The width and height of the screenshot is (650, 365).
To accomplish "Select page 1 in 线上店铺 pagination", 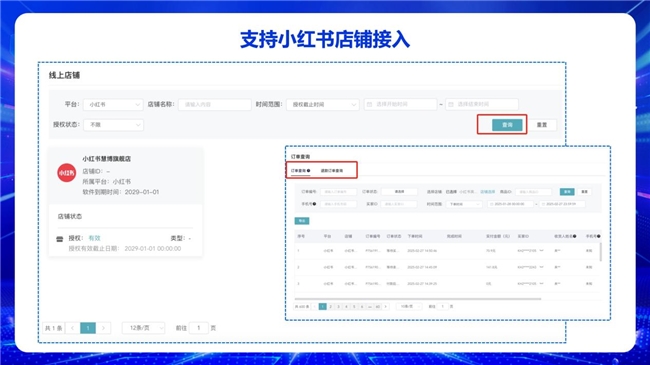I will (x=88, y=328).
